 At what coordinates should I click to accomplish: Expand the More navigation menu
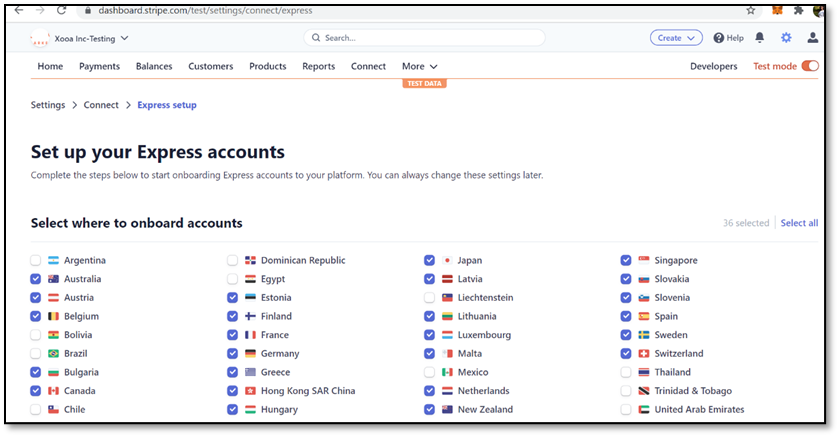420,66
